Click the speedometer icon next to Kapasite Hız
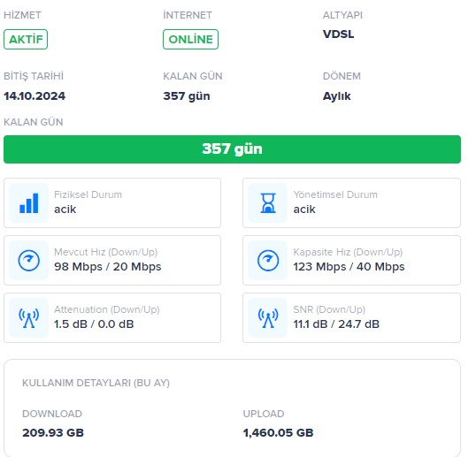 coord(268,261)
